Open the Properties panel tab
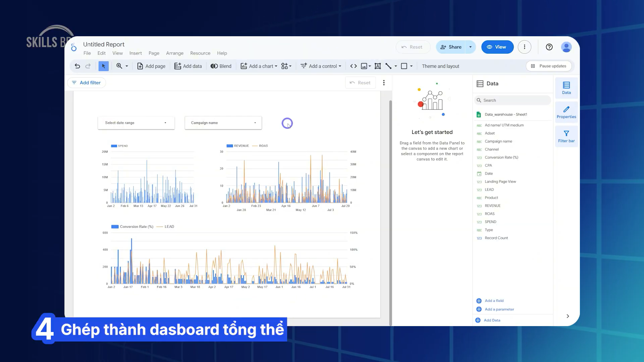 (566, 112)
